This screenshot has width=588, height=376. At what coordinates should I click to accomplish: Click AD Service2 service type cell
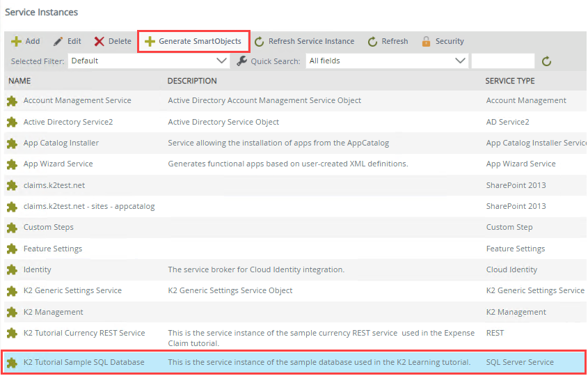[508, 122]
